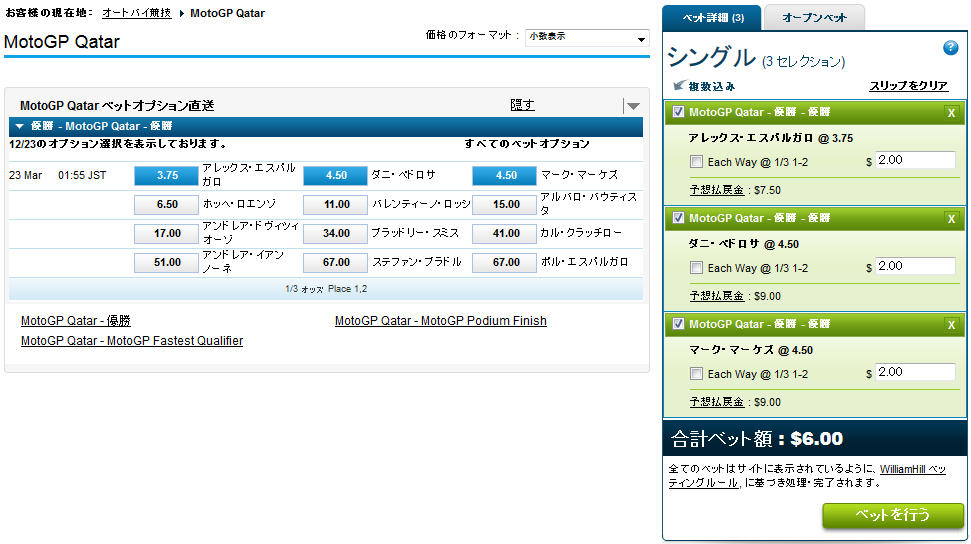Toggle the bet options panel arrow at top right
This screenshot has height=544, width=971.
click(x=631, y=106)
